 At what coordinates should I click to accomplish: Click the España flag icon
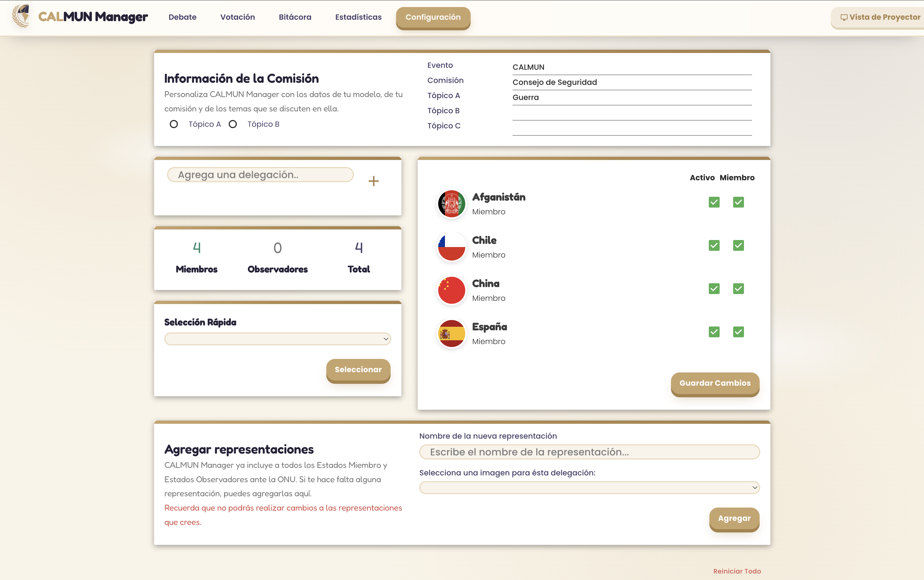451,334
